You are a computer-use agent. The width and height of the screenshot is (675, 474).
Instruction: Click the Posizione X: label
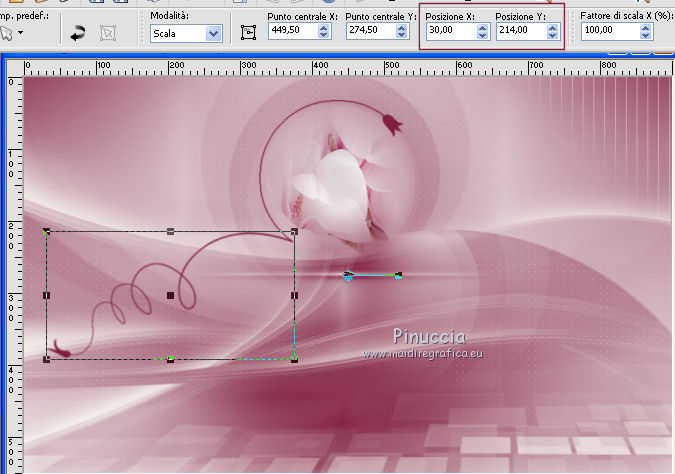point(450,16)
